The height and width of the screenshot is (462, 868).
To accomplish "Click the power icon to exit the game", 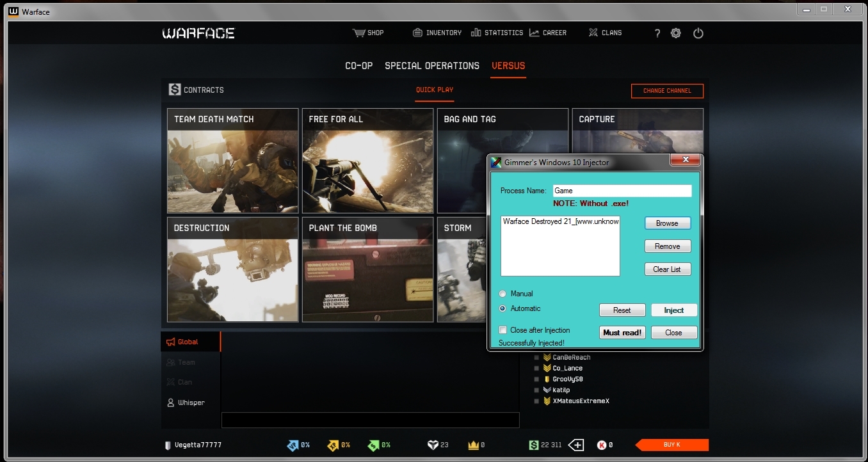I will [x=698, y=33].
